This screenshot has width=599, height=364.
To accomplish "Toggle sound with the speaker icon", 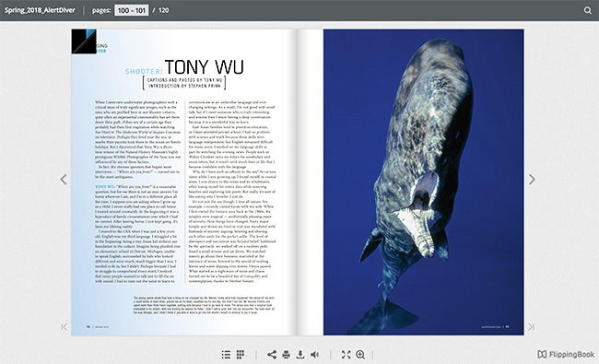I will point(315,355).
